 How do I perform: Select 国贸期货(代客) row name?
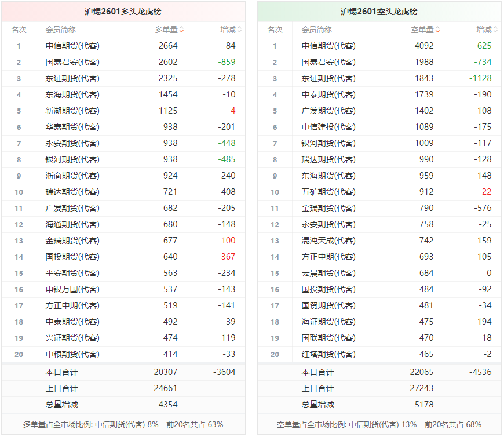[328, 306]
